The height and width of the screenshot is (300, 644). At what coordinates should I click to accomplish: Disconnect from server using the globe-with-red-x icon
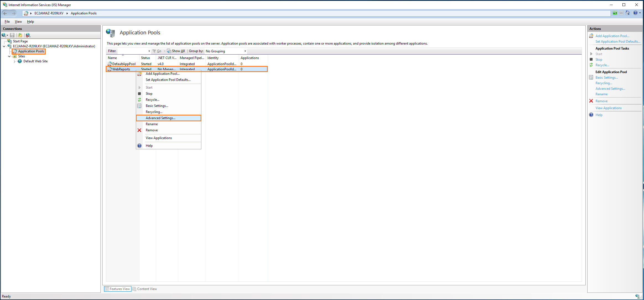click(x=28, y=35)
